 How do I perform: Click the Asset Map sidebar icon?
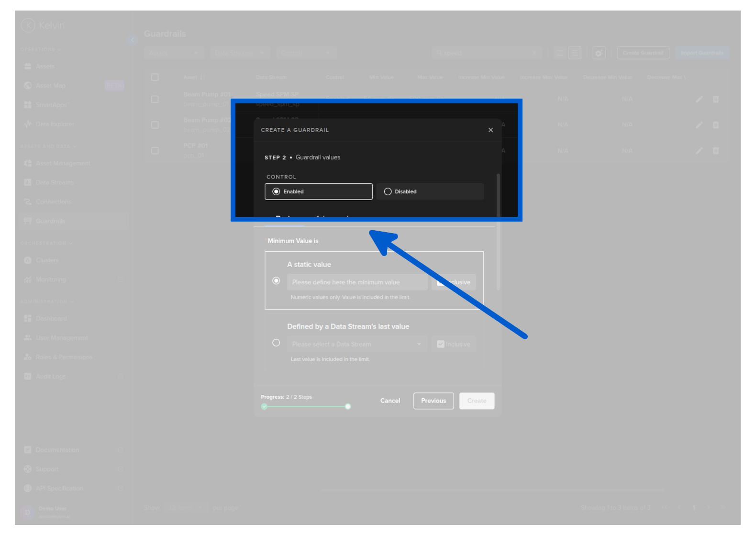point(28,86)
